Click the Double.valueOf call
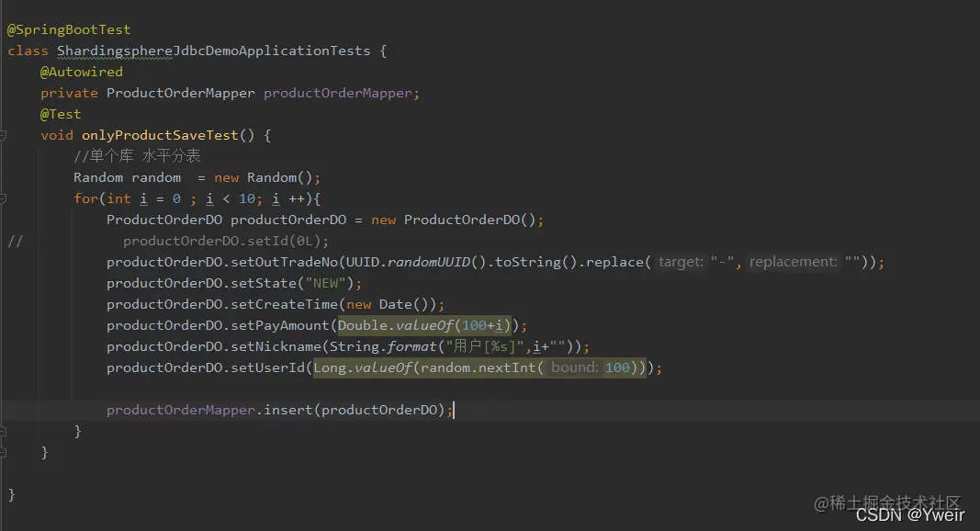 (x=396, y=325)
